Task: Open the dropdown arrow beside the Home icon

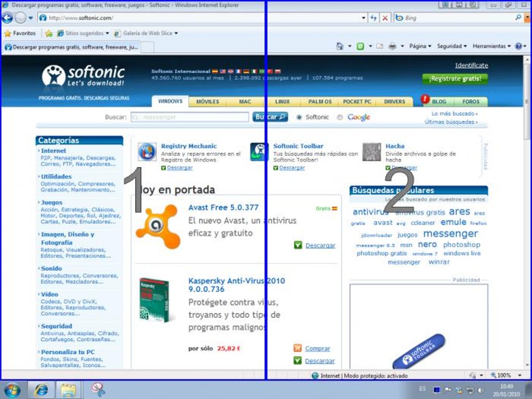Action: tap(349, 46)
